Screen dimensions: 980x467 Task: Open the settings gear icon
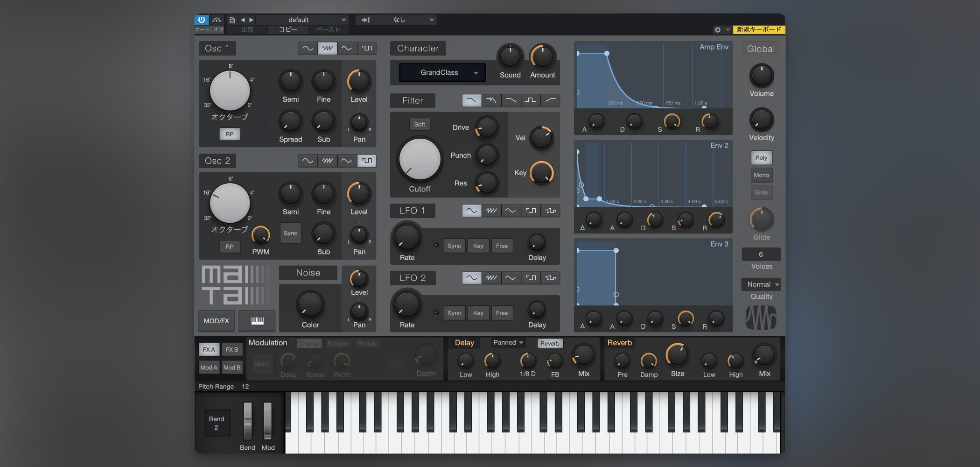[717, 30]
